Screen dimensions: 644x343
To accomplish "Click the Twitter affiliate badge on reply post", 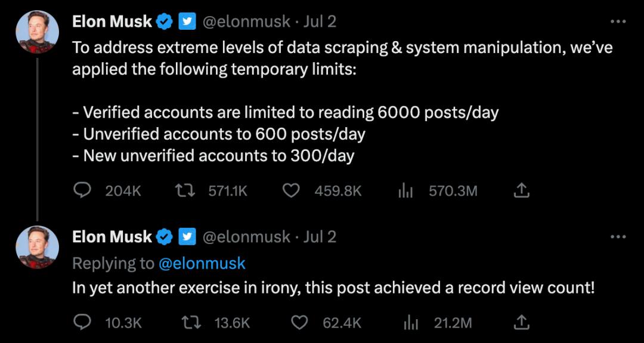I will [x=187, y=237].
